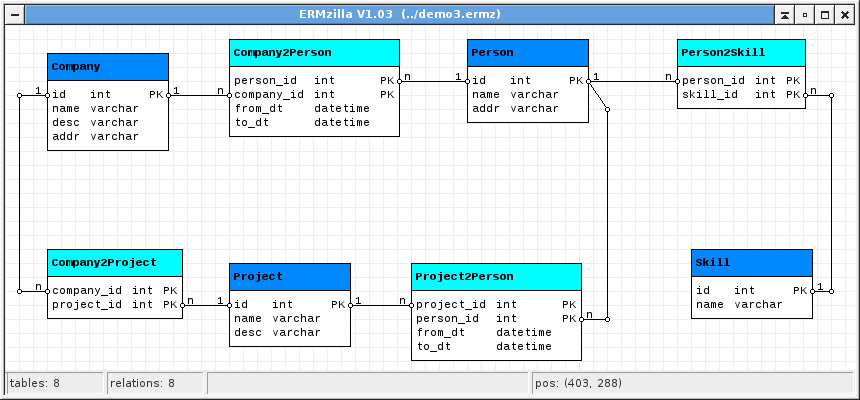The image size is (860, 400).
Task: Select the Person2Skill table header
Action: (x=741, y=53)
